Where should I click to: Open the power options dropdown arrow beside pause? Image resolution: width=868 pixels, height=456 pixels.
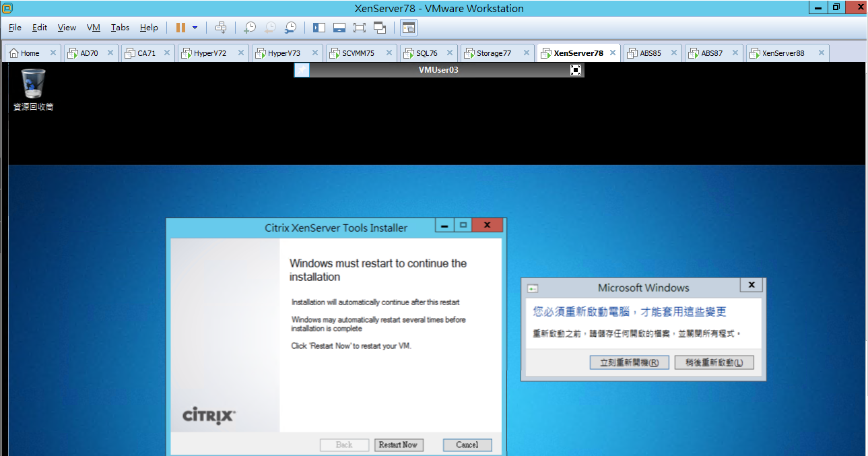[x=195, y=28]
